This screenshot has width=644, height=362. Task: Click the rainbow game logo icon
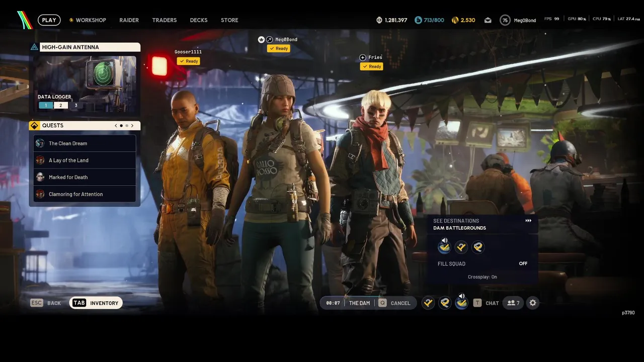click(24, 20)
